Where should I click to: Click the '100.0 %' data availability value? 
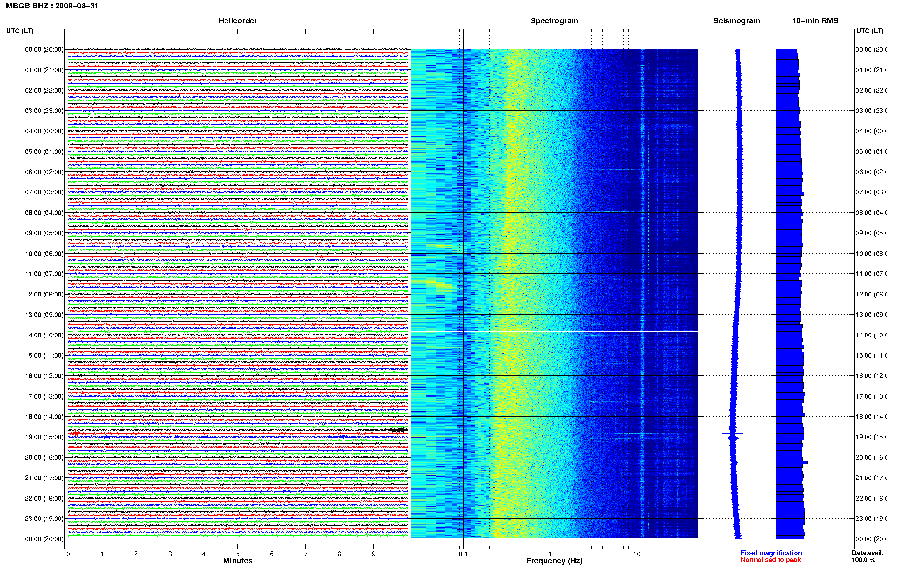863,560
